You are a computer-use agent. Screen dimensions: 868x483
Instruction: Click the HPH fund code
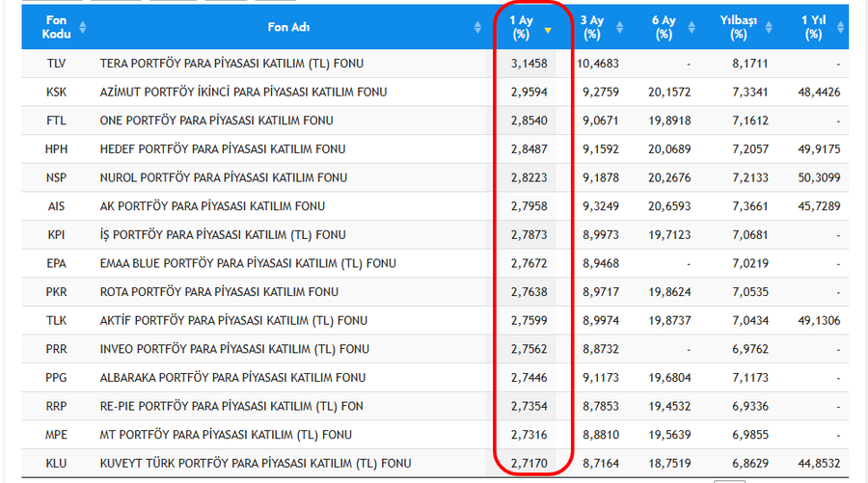(56, 149)
